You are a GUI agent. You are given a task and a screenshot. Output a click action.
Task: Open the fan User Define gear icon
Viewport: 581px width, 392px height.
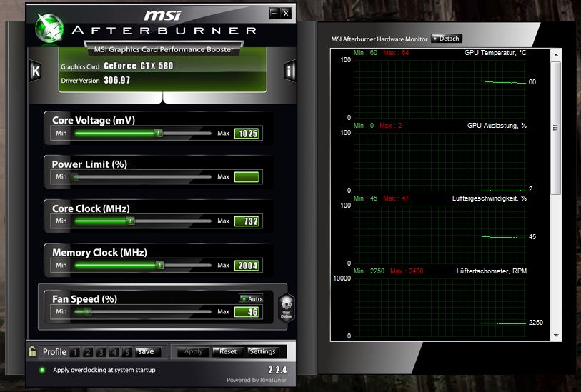[x=287, y=307]
